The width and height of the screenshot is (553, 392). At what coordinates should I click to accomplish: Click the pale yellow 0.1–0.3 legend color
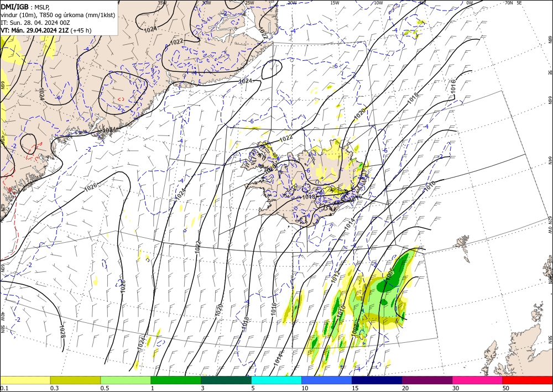tap(25, 380)
